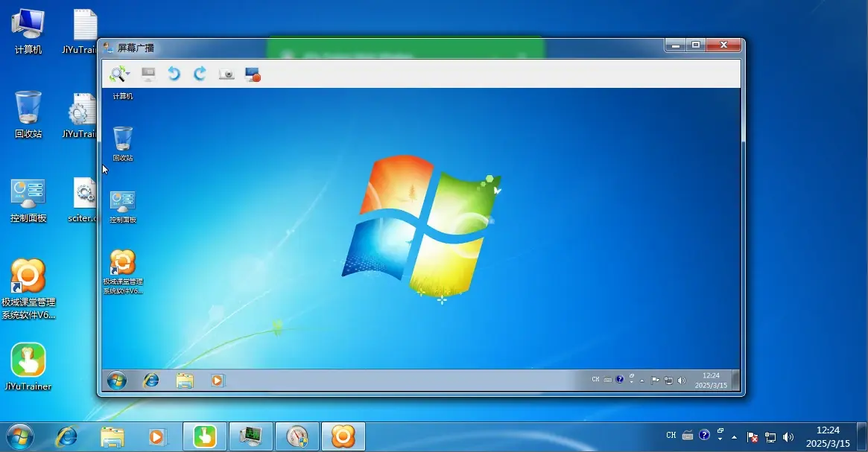Click volume speaker in broadcast window tray
This screenshot has height=452, width=868.
(682, 380)
